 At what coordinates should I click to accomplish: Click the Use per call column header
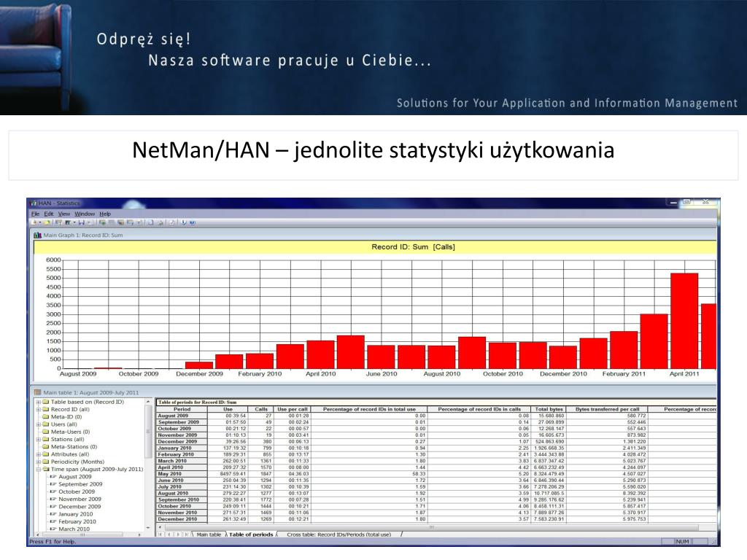click(292, 409)
